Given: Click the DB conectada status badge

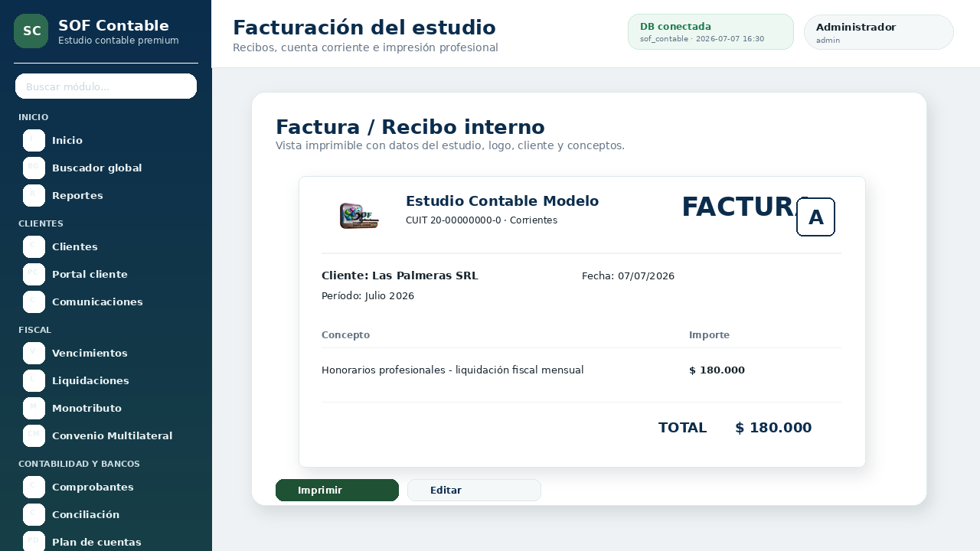Looking at the screenshot, I should 710,32.
